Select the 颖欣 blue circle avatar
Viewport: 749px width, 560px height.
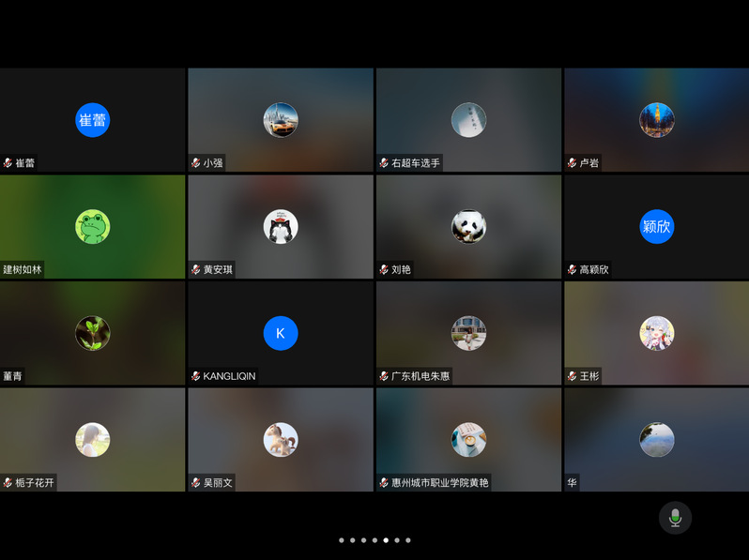point(656,226)
